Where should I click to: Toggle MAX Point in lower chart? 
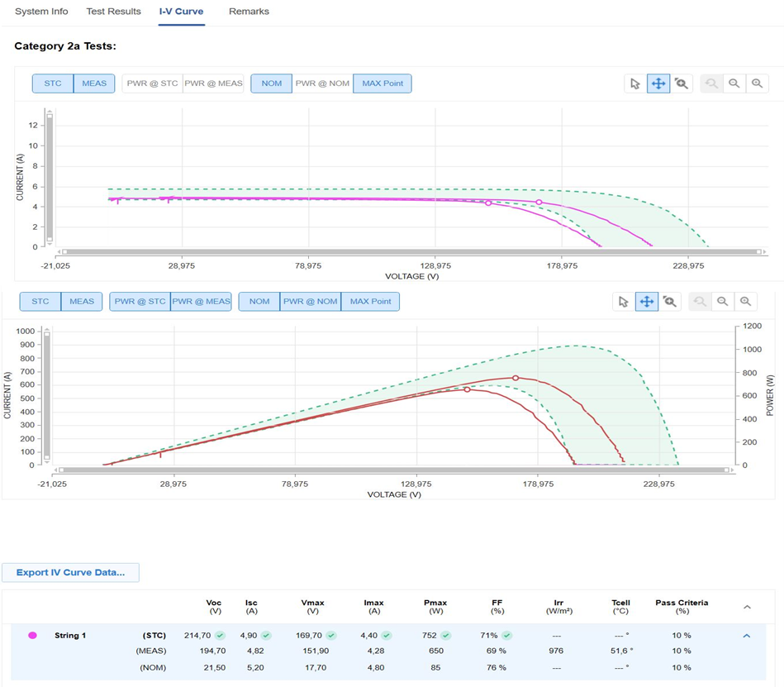(370, 302)
